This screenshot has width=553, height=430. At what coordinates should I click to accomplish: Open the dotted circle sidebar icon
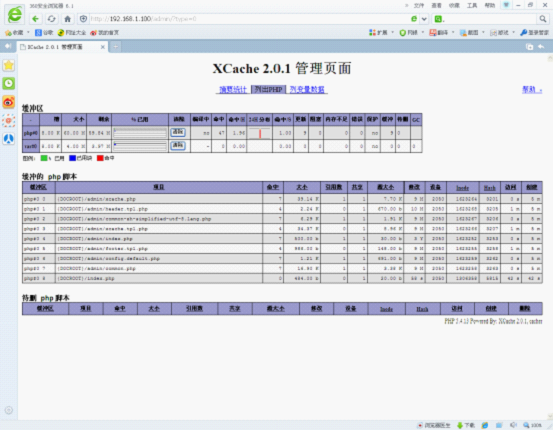coord(9,121)
